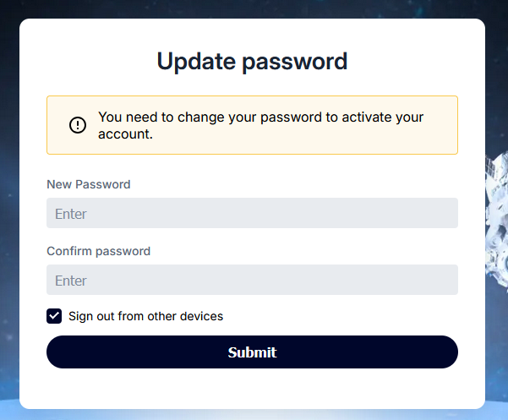Screen dimensions: 508x420
Task: Click the Enter placeholder in New Password
Action: (71, 214)
